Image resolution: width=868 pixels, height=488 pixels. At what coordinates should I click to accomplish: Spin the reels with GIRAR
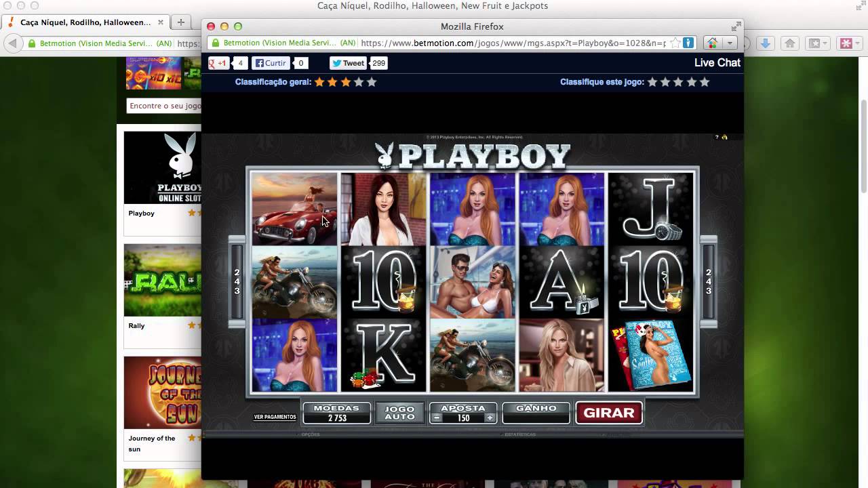tap(608, 413)
